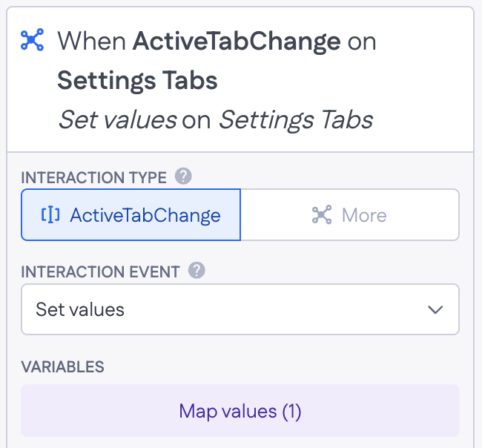Select the ActiveTabChange interaction type
This screenshot has width=482, height=448.
131,214
